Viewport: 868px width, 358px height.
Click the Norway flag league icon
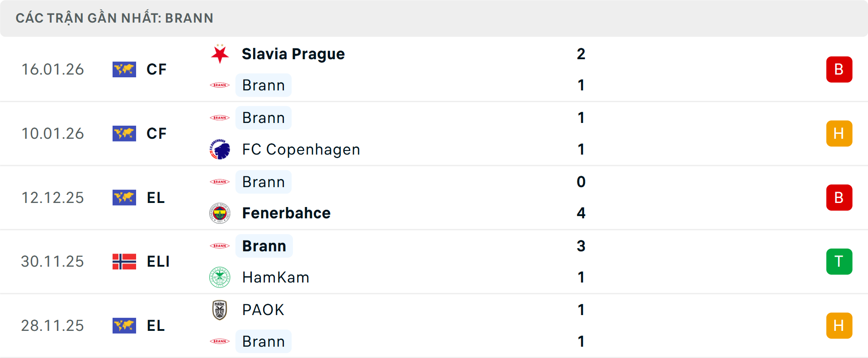point(124,262)
